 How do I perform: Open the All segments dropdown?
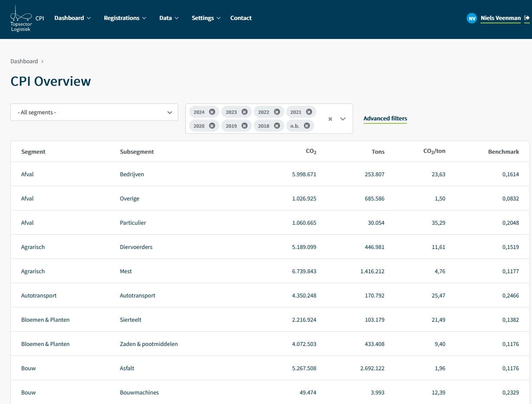coord(94,112)
